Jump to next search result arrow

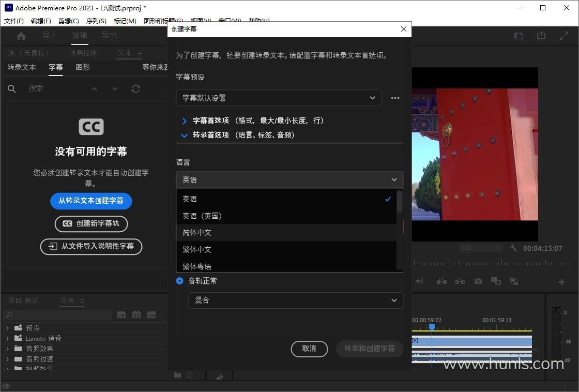pos(115,88)
